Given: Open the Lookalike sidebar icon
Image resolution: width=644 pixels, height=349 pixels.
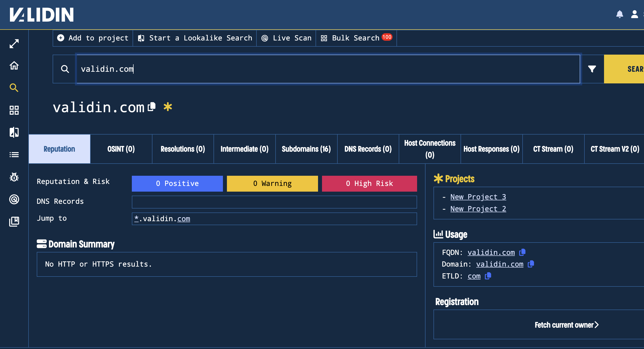Looking at the screenshot, I should (14, 132).
